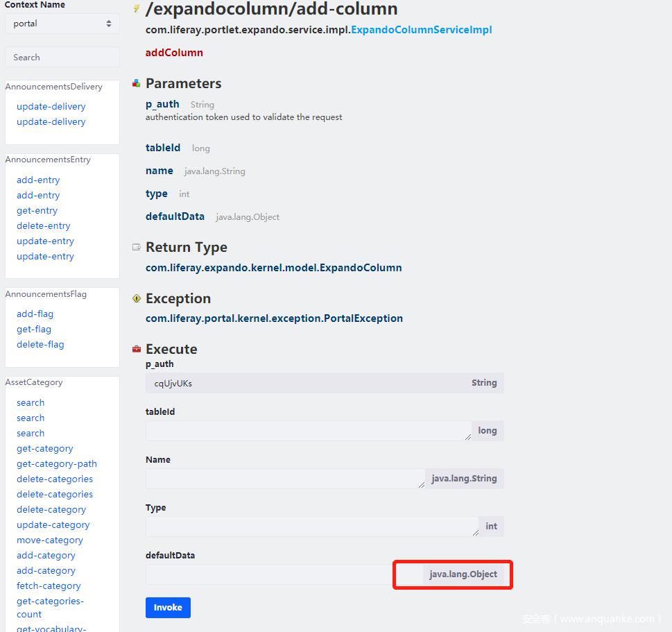Image resolution: width=672 pixels, height=632 pixels.
Task: Click into the tableId input field
Action: pos(308,431)
